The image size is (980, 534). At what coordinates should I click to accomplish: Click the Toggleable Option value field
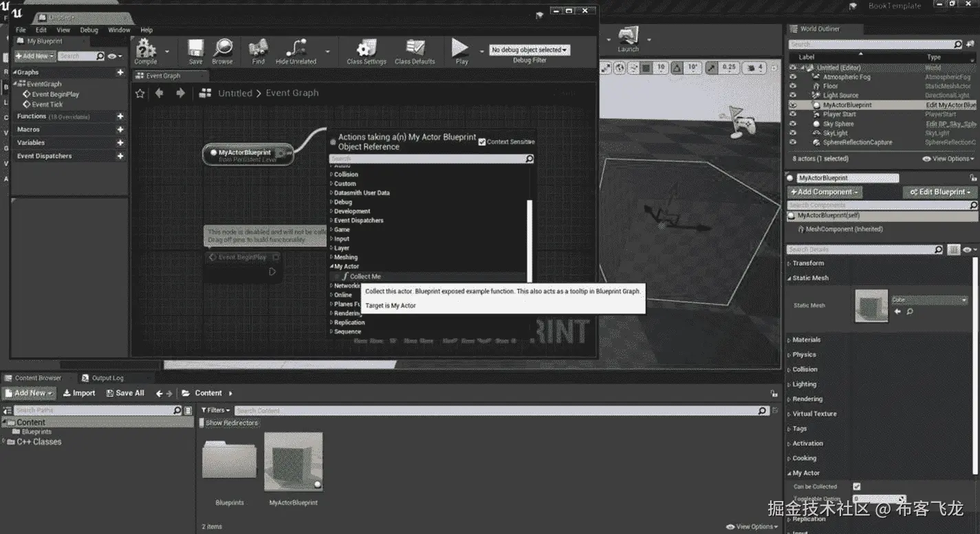879,499
